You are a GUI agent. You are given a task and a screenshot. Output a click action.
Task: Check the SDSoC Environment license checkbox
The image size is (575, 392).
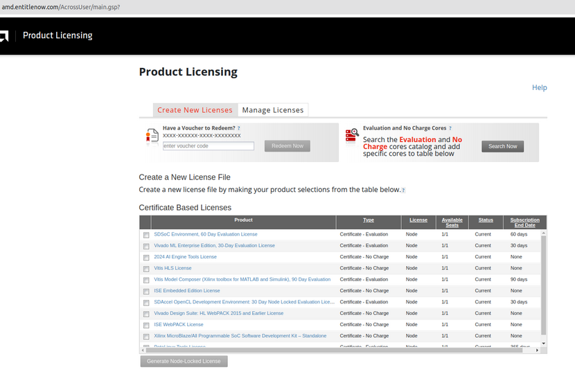tap(146, 235)
